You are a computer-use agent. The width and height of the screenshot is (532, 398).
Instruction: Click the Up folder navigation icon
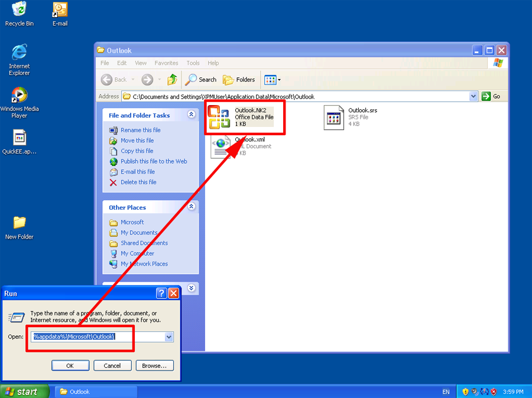172,80
